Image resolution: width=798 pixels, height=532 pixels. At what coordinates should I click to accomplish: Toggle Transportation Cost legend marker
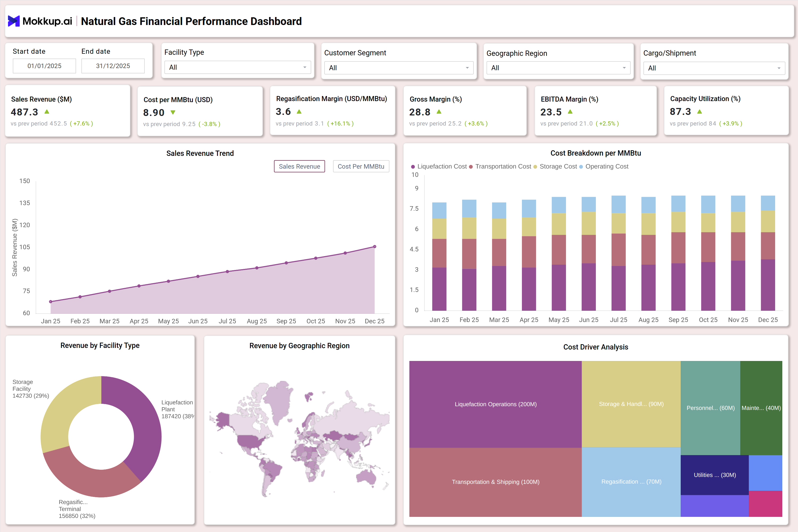[471, 167]
